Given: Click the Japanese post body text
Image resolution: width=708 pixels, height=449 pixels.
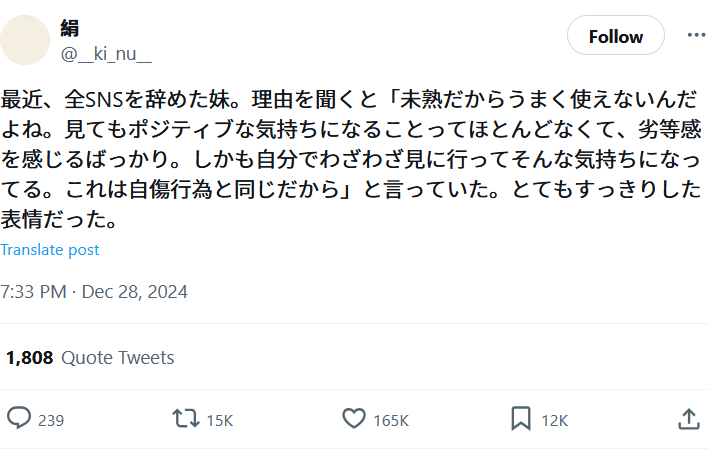Looking at the screenshot, I should tap(350, 158).
